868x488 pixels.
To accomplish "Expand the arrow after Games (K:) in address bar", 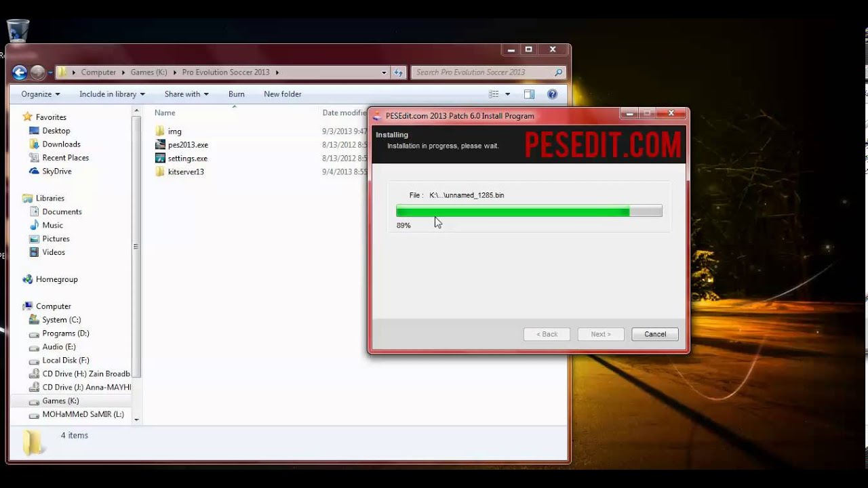I will click(x=174, y=72).
